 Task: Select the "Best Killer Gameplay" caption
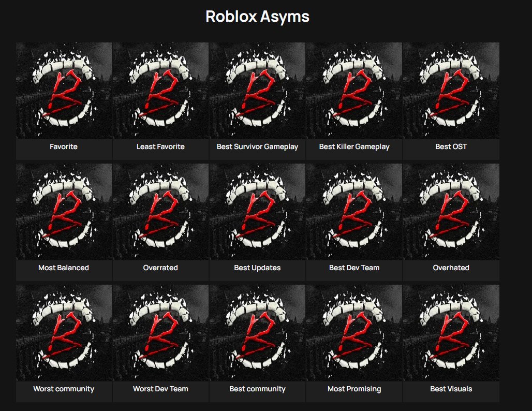(x=354, y=146)
